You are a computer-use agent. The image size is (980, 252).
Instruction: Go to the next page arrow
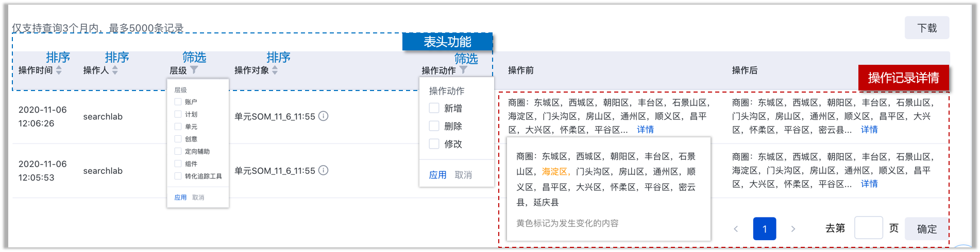(793, 229)
